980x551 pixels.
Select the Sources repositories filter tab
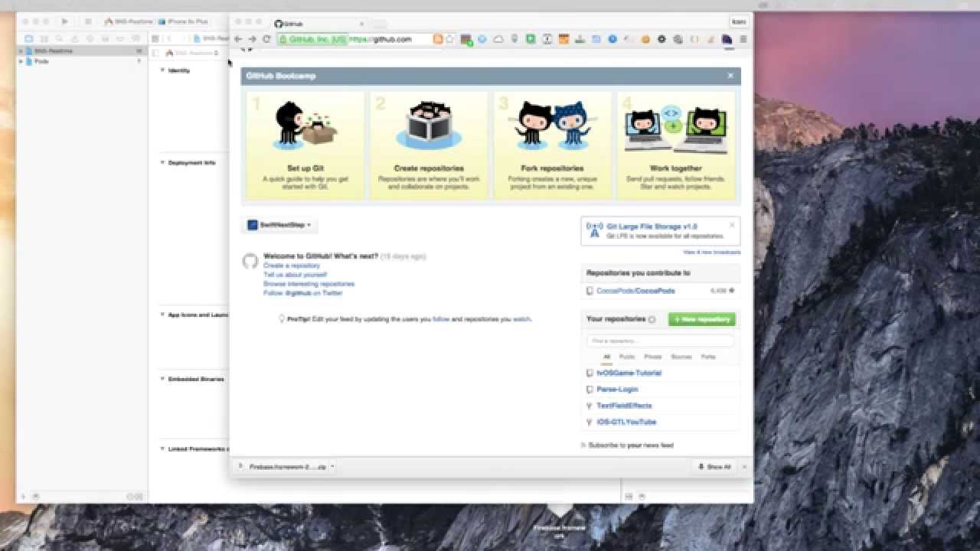click(x=681, y=357)
